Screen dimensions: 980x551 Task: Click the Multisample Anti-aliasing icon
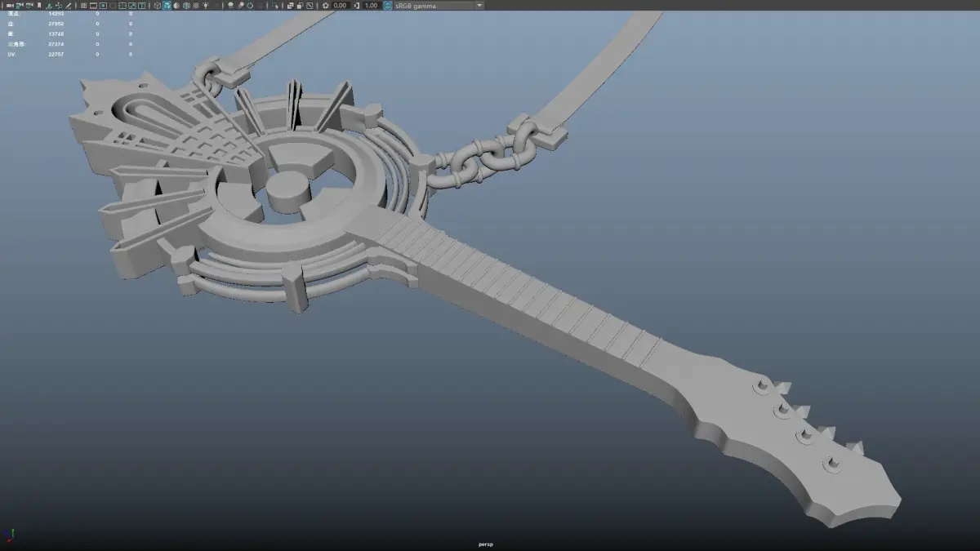click(250, 5)
